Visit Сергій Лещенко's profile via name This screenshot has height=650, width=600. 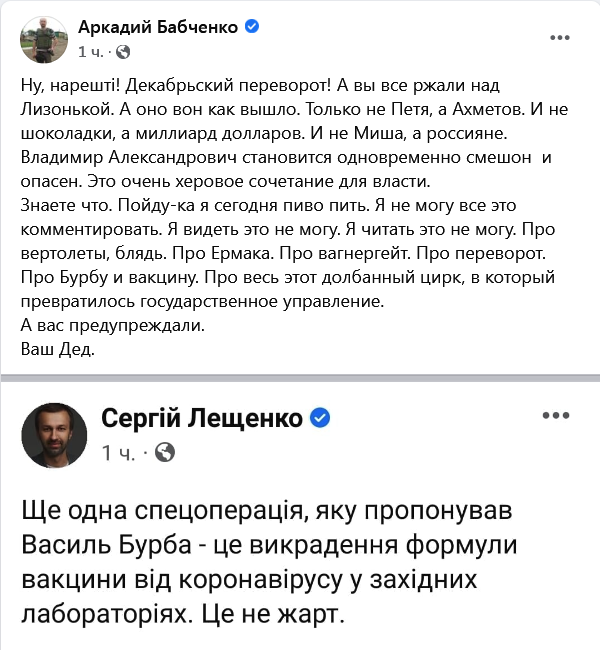(x=202, y=418)
